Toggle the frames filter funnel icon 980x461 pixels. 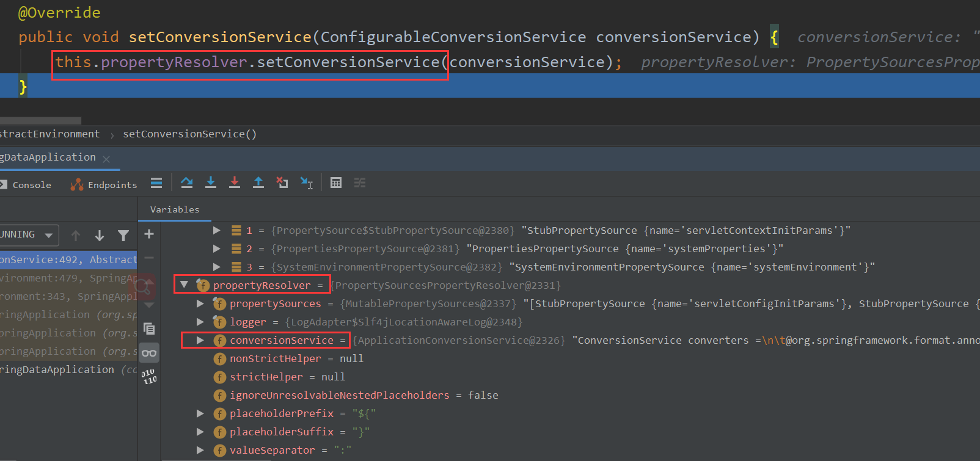tap(123, 235)
